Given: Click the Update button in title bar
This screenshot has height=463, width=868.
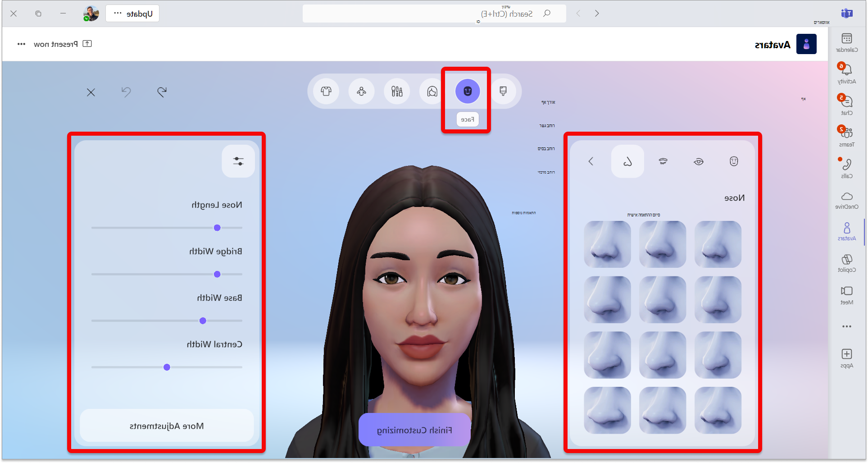Looking at the screenshot, I should 132,14.
